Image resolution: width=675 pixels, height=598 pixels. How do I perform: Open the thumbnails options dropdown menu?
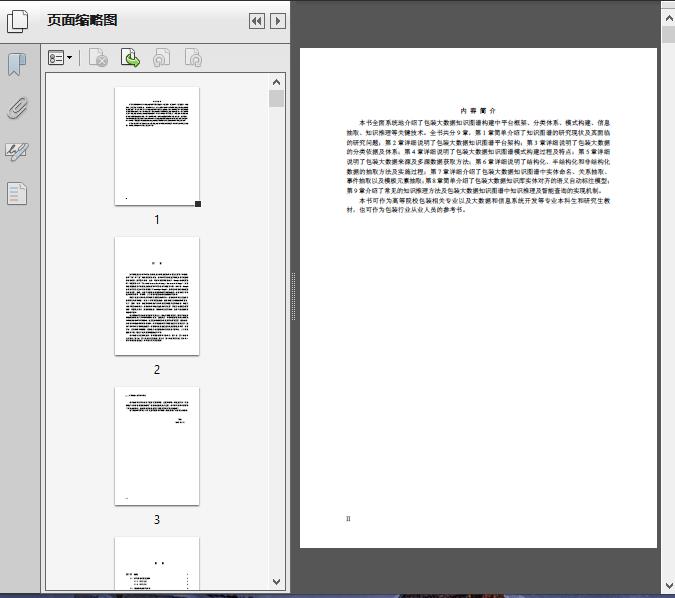[60, 59]
